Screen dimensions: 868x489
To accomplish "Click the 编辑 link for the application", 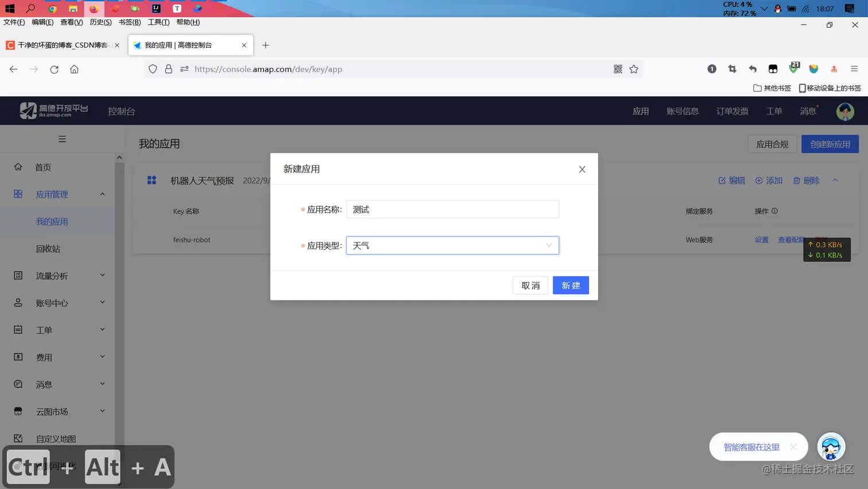I will point(731,180).
